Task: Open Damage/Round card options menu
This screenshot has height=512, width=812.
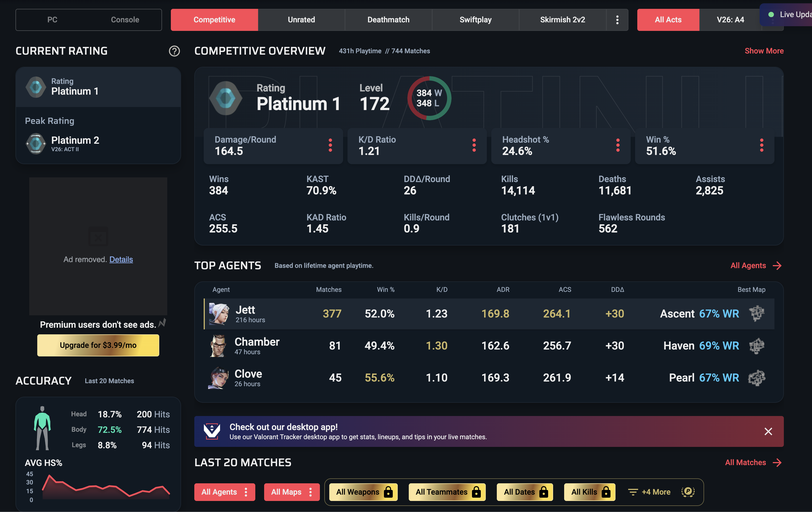Action: click(x=330, y=145)
